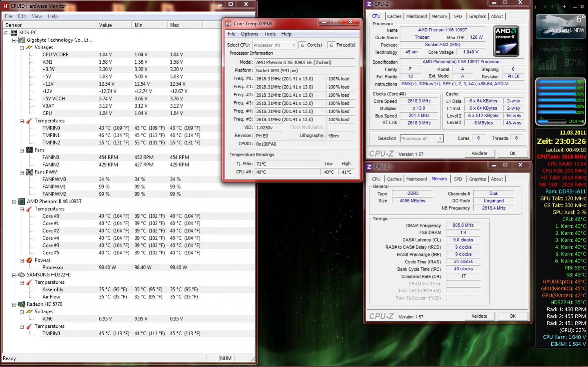Open the Tools menu in Core Temp
Viewport: 588px width, 367px height.
(270, 34)
